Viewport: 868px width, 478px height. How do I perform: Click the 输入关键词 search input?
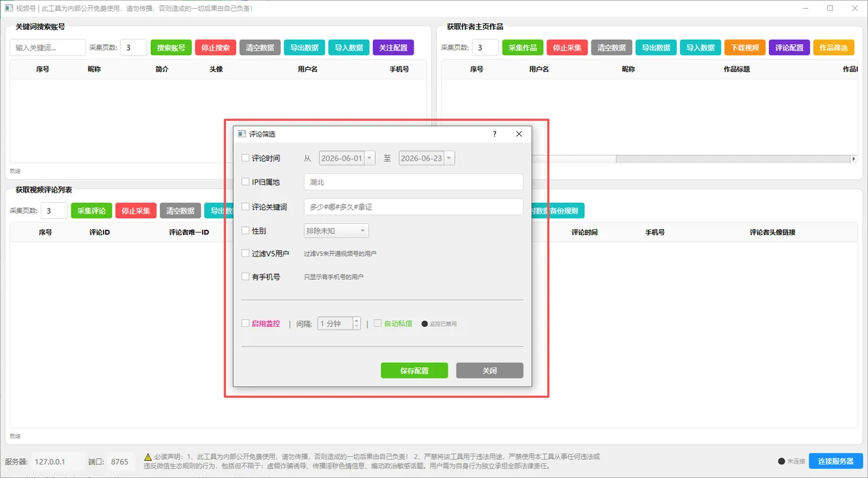(48, 47)
